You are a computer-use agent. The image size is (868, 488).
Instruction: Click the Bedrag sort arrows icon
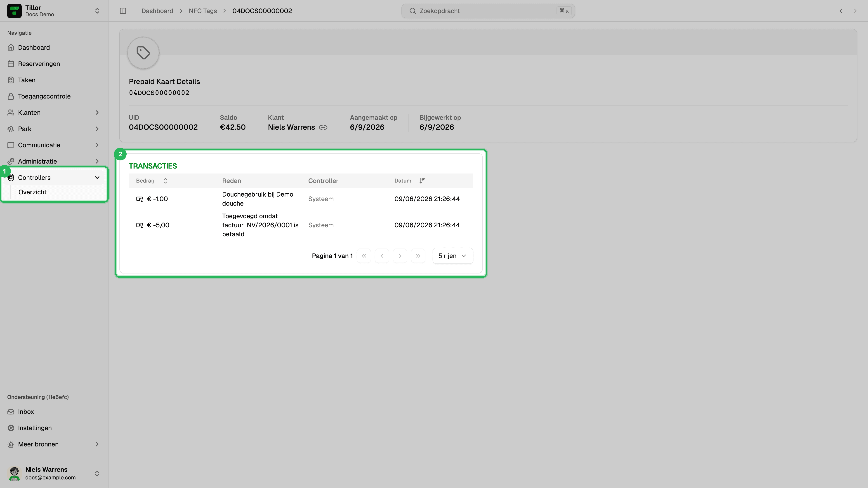coord(165,181)
